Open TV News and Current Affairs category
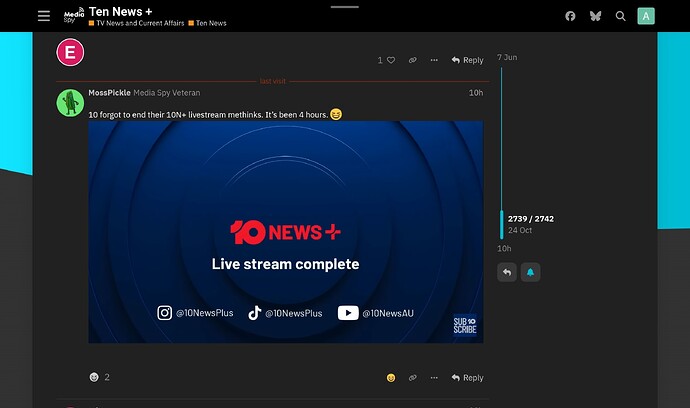 pos(136,23)
